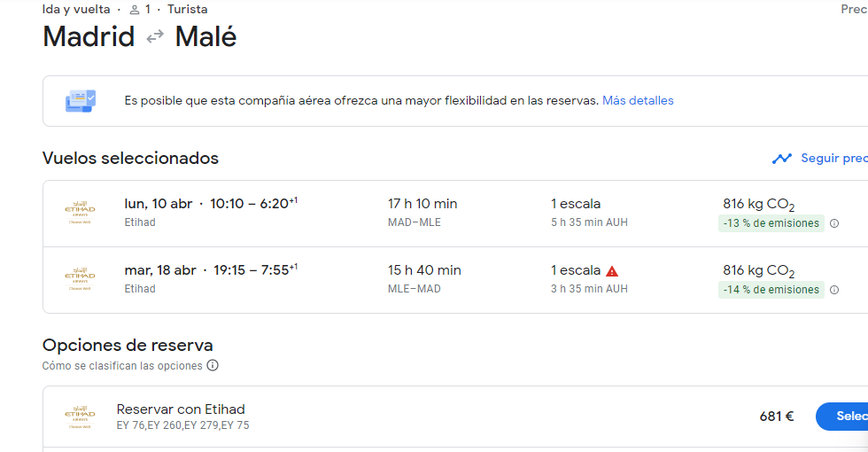Image resolution: width=868 pixels, height=452 pixels.
Task: Click the passenger count person icon
Action: [x=135, y=10]
